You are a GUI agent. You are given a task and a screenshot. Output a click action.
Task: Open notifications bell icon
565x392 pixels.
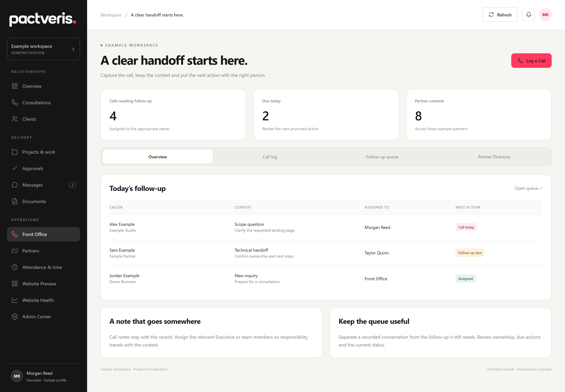pyautogui.click(x=529, y=15)
